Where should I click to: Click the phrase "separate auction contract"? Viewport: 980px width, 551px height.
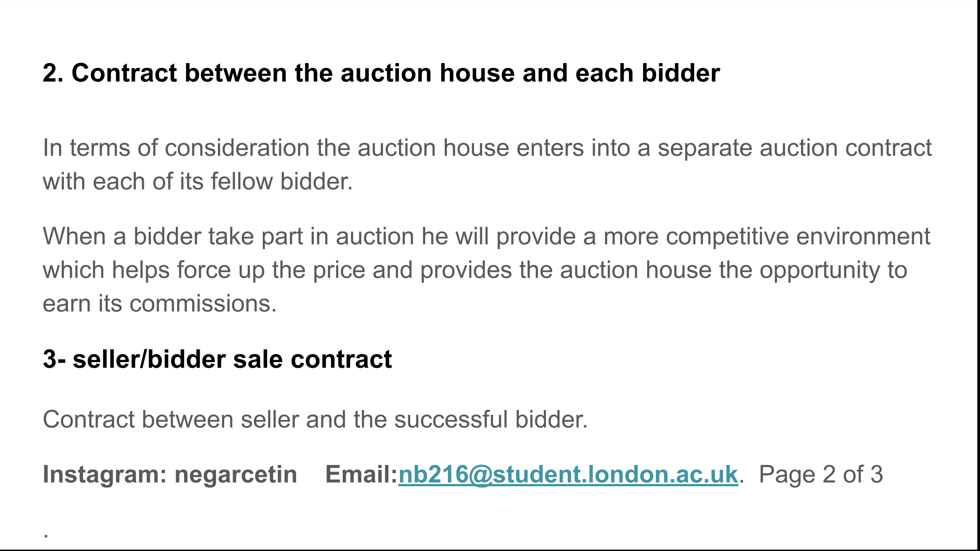pyautogui.click(x=794, y=148)
